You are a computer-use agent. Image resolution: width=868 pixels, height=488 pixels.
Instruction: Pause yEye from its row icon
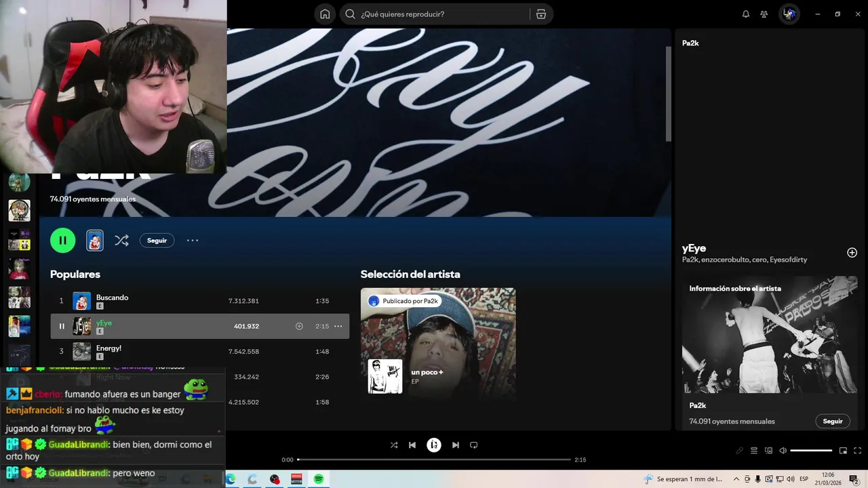62,326
